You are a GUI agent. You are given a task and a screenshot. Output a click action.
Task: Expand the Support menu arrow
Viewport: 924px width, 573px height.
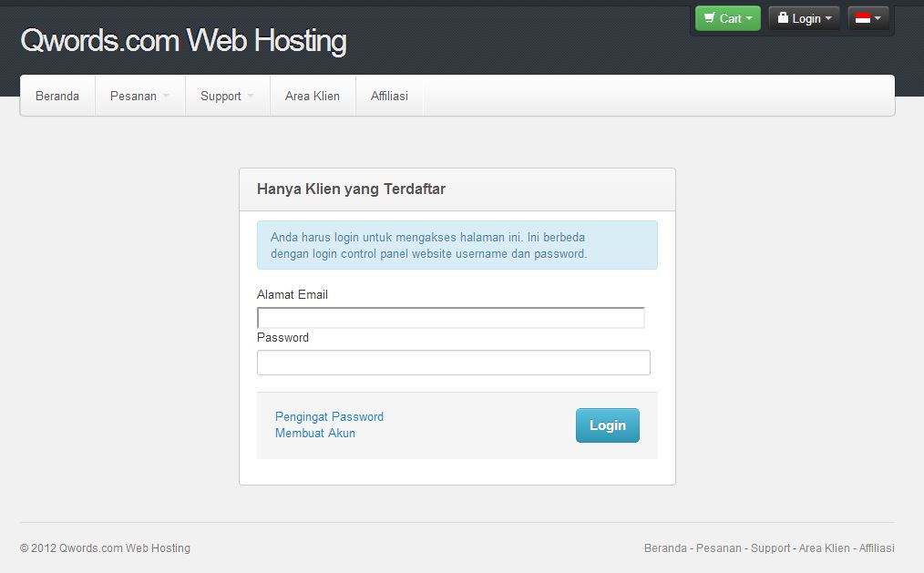pyautogui.click(x=251, y=97)
